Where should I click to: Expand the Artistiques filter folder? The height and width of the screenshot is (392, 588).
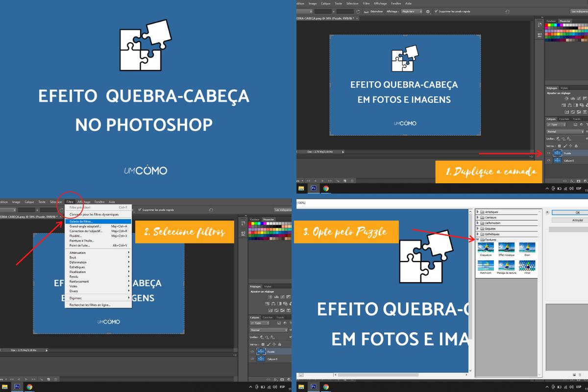[478, 212]
